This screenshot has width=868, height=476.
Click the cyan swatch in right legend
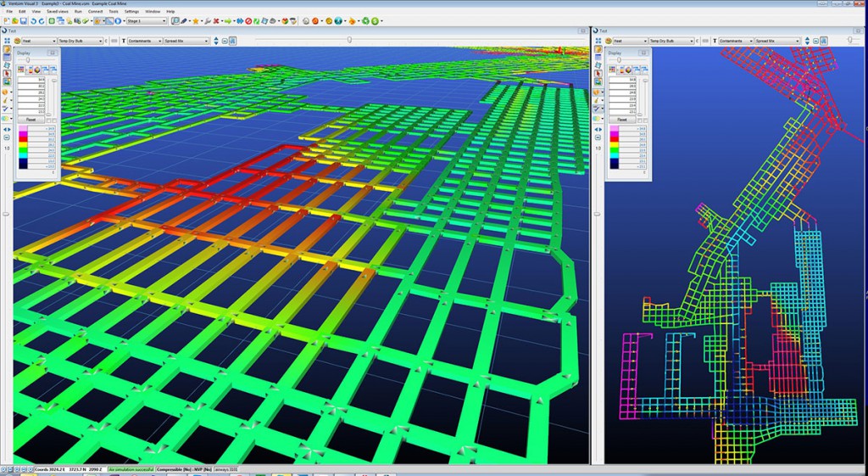click(x=615, y=156)
